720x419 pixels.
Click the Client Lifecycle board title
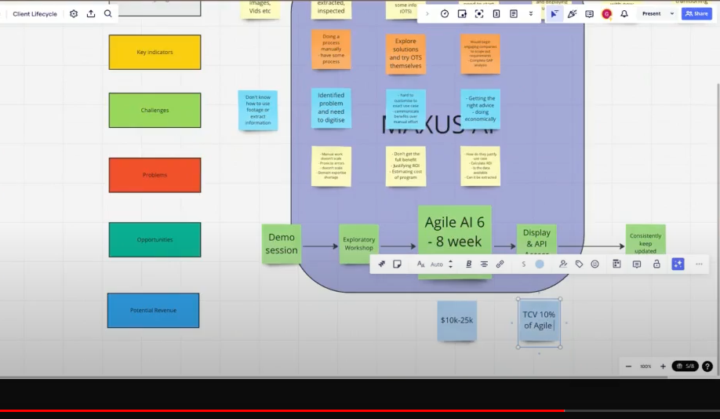click(x=35, y=14)
